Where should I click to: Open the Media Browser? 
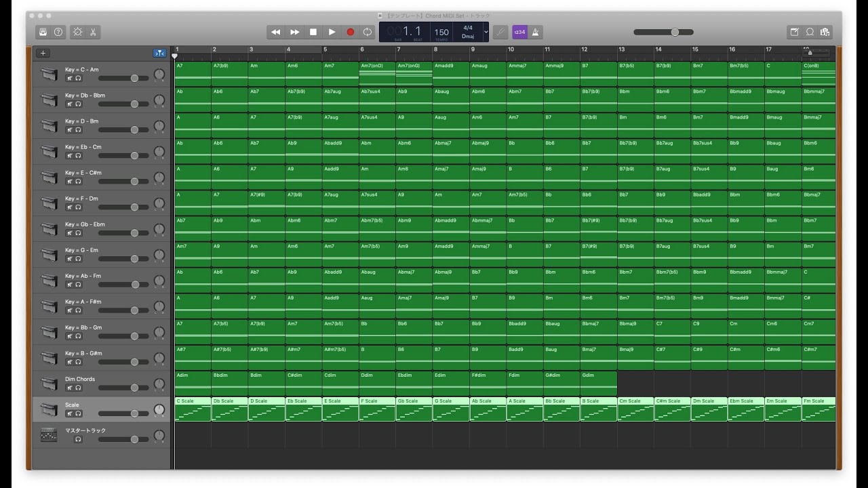(825, 32)
